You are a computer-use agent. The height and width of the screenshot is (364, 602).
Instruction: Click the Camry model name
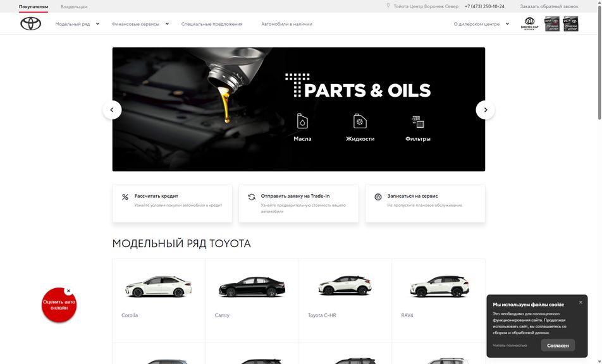(x=222, y=315)
